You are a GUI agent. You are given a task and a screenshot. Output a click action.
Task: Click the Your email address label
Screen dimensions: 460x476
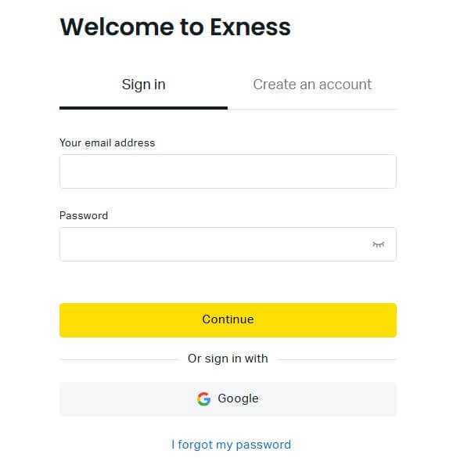pyautogui.click(x=107, y=142)
